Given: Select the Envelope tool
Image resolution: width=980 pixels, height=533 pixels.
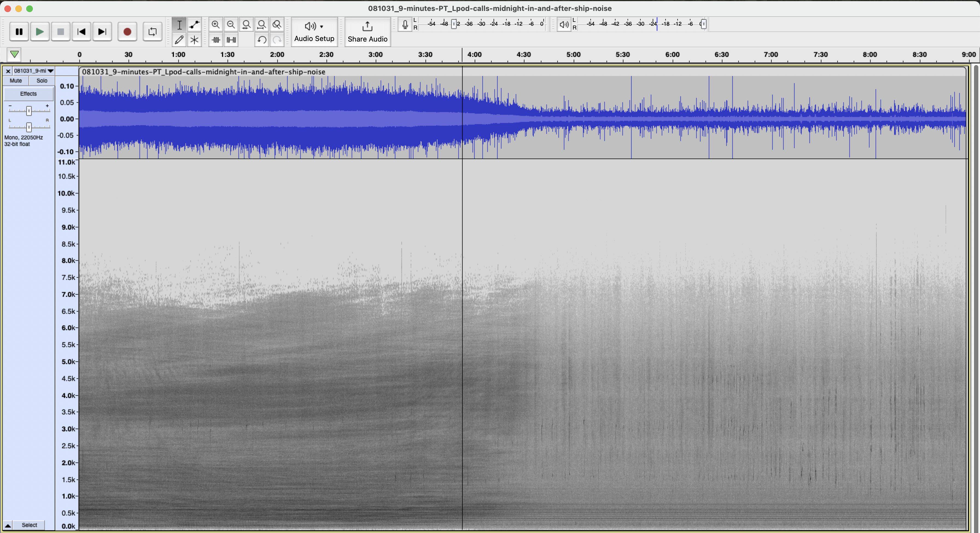Looking at the screenshot, I should point(194,25).
